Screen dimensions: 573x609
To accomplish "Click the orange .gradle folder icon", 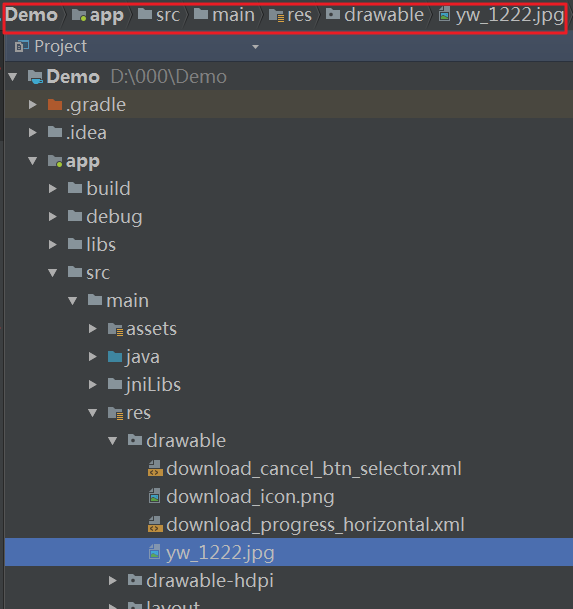I will (x=55, y=104).
